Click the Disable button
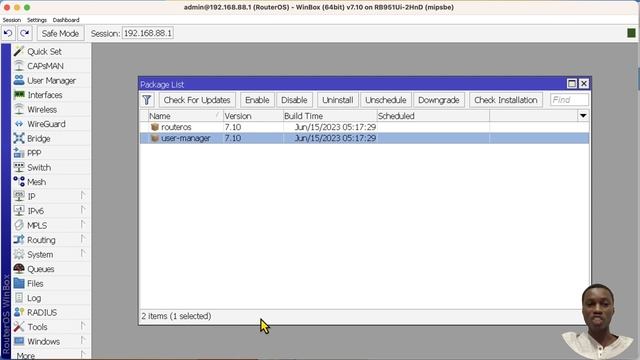Image resolution: width=640 pixels, height=360 pixels. pyautogui.click(x=294, y=100)
